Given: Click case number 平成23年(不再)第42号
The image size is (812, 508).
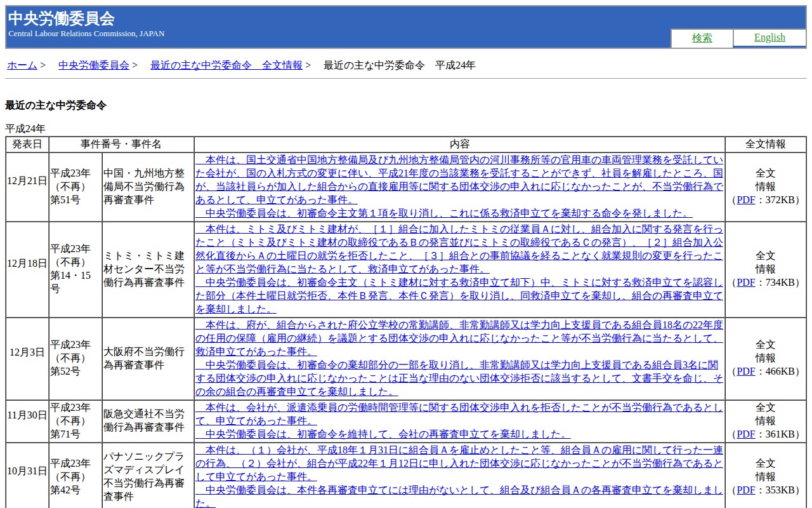Looking at the screenshot, I should [x=70, y=477].
